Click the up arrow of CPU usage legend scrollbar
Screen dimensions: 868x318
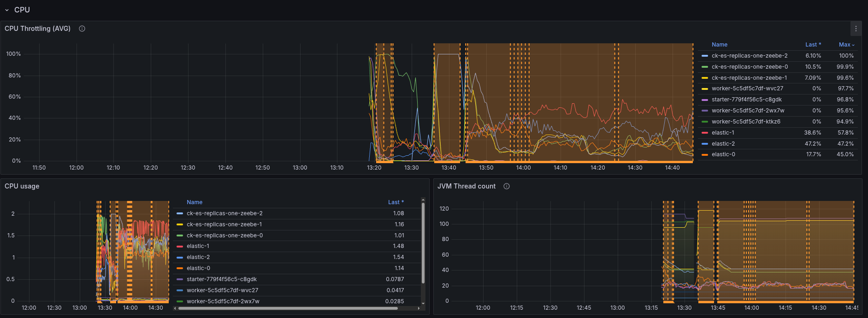tap(423, 200)
